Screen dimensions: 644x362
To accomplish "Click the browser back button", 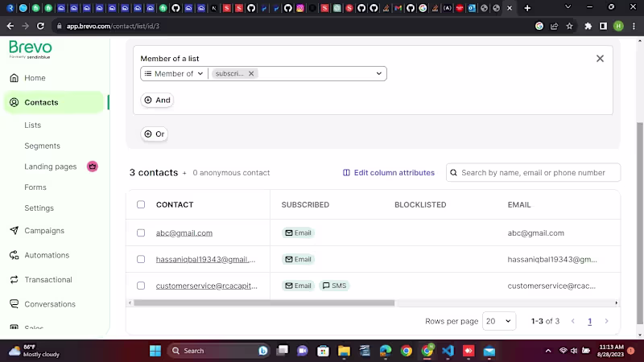I will [10, 26].
